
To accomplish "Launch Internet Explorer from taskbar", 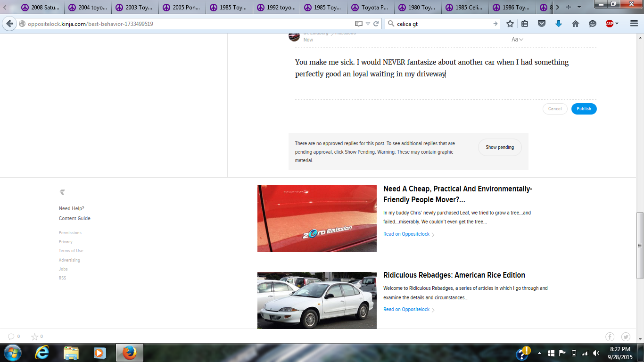I will [42, 353].
